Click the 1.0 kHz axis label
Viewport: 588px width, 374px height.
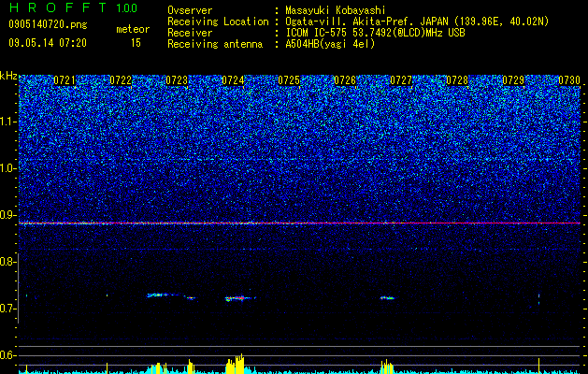pyautogui.click(x=9, y=168)
